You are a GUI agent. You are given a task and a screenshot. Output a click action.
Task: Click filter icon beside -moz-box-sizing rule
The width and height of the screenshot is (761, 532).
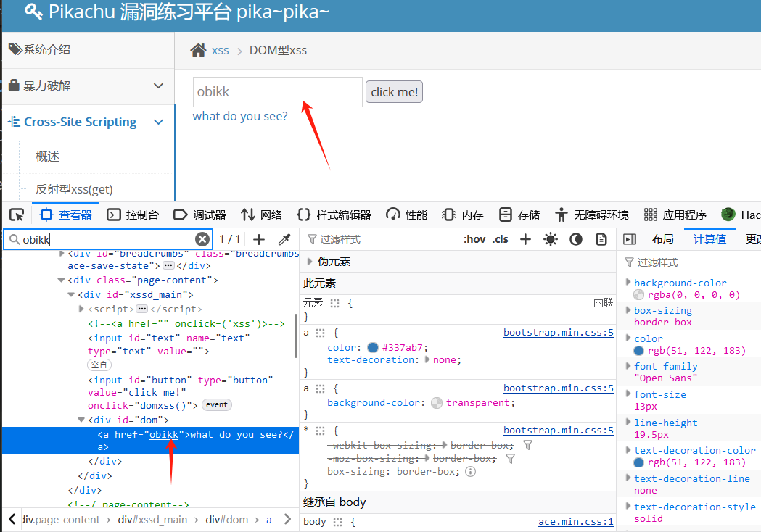tap(510, 458)
